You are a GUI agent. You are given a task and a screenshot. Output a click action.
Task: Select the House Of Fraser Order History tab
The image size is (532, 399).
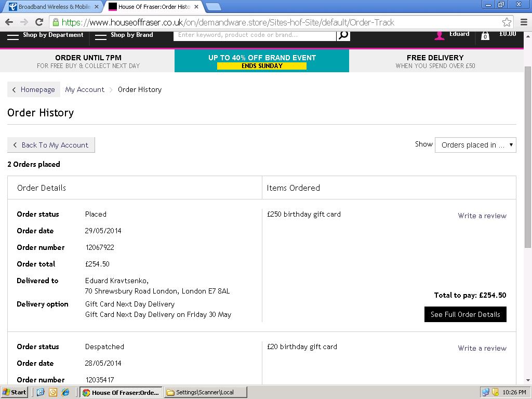pyautogui.click(x=153, y=6)
